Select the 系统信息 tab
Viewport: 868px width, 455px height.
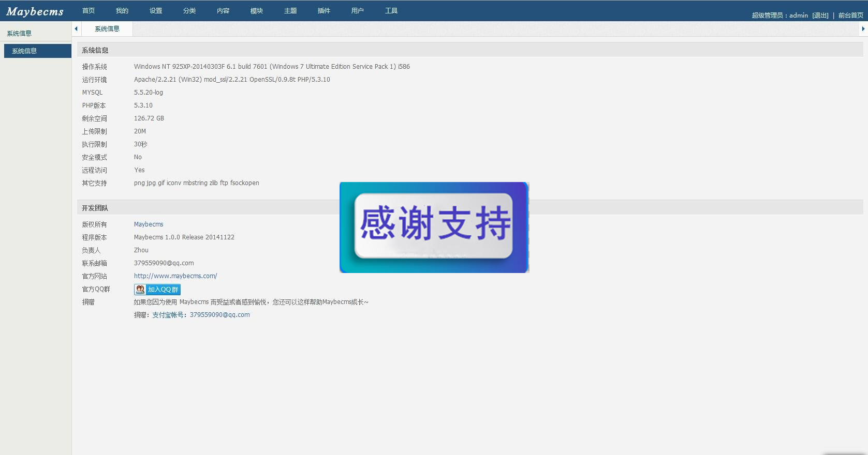pos(107,29)
